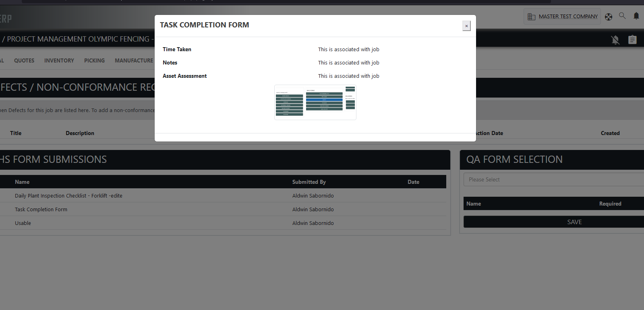Expand the QA form Please Select dropdown
The image size is (644, 310).
coord(553,179)
